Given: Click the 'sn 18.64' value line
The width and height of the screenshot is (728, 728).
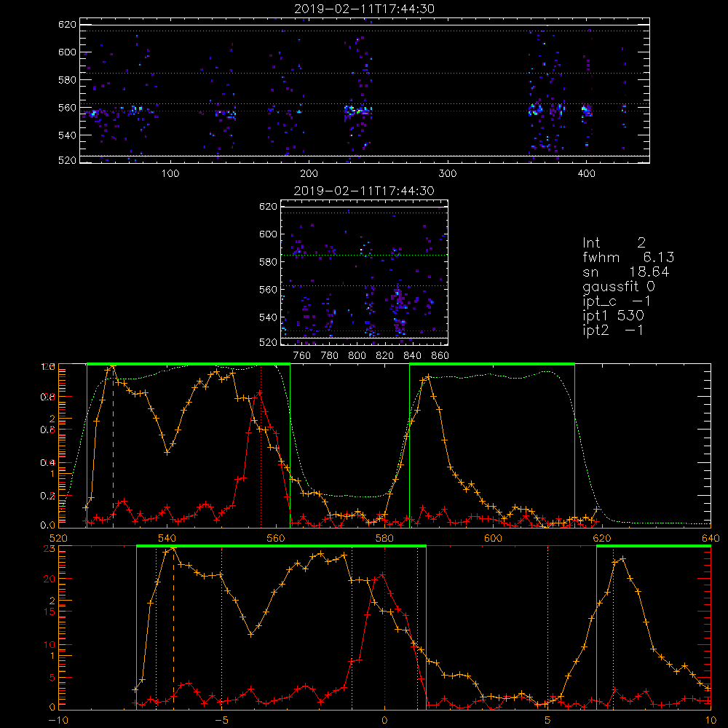Looking at the screenshot, I should point(625,272).
